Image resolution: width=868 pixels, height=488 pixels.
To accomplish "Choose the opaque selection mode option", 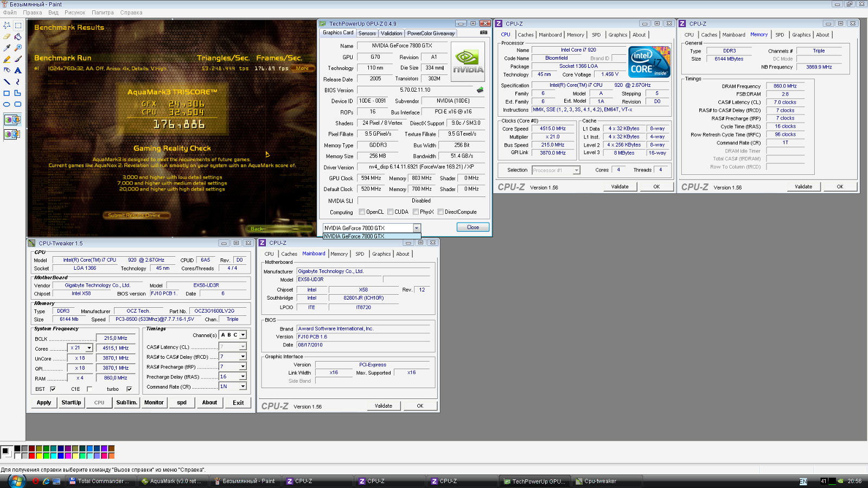I will tap(12, 119).
